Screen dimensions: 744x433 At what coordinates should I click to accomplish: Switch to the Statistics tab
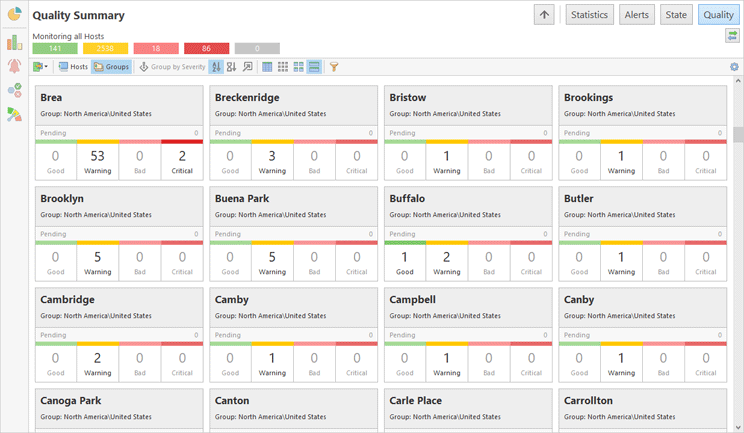[x=589, y=15]
